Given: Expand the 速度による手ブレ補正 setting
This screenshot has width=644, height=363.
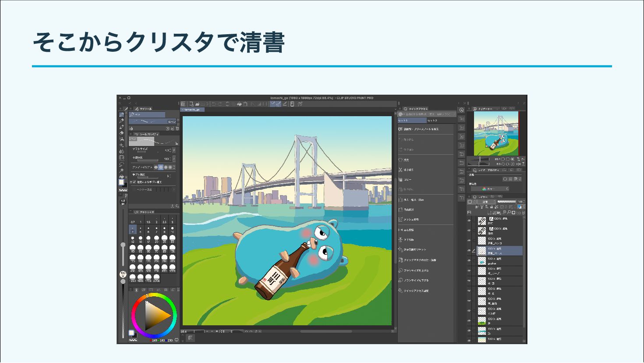Looking at the screenshot, I should 131,182.
